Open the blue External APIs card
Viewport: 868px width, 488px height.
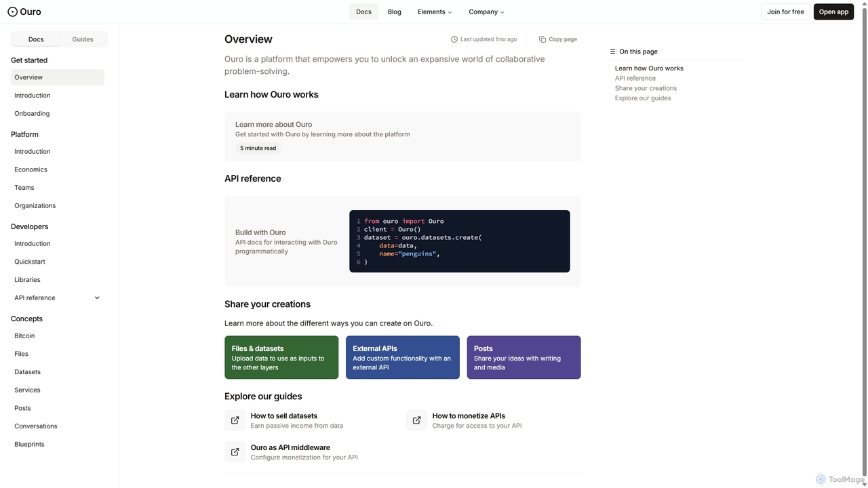[x=403, y=357]
